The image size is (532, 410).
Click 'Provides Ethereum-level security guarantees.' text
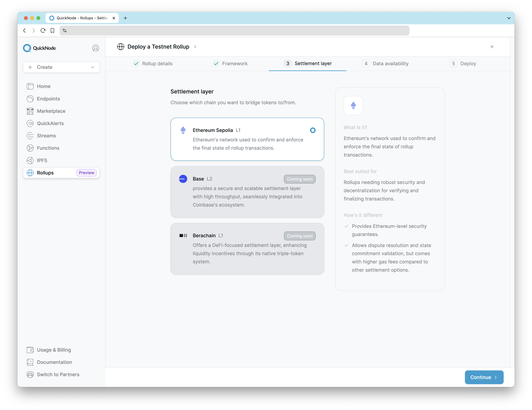389,230
